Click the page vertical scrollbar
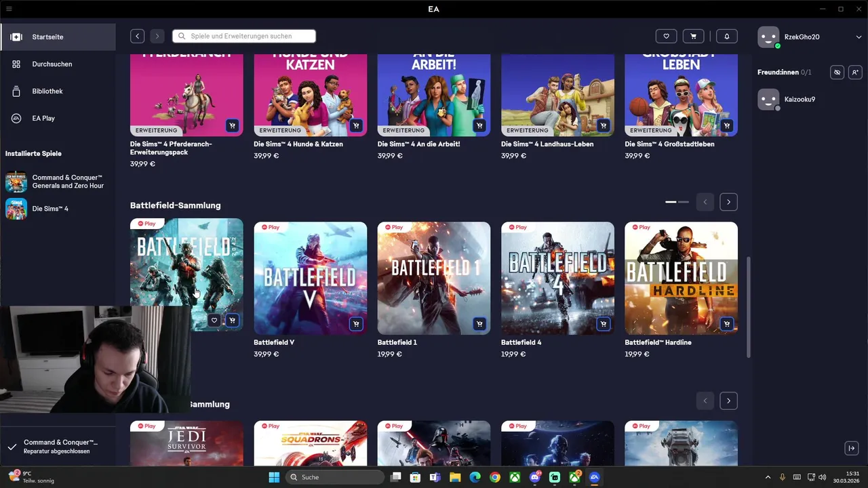This screenshot has width=868, height=488. (x=749, y=307)
